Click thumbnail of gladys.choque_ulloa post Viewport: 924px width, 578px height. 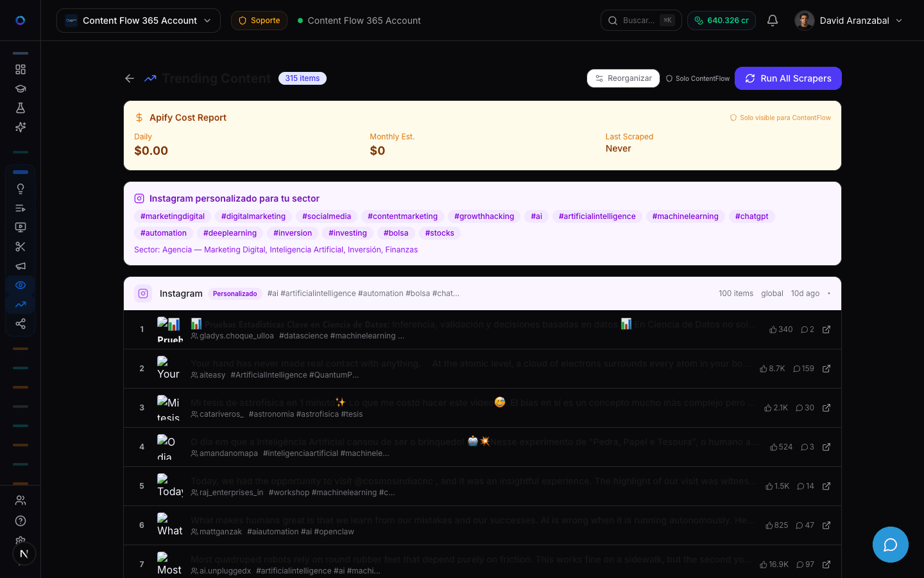(x=170, y=329)
